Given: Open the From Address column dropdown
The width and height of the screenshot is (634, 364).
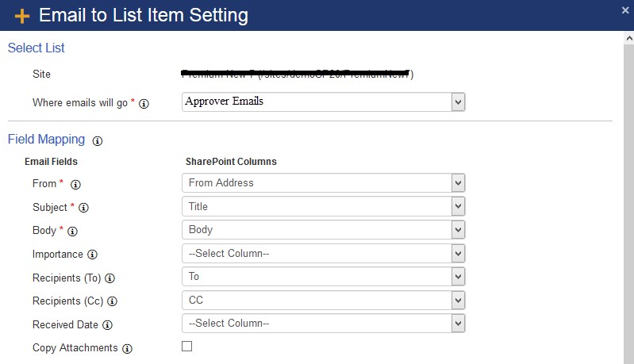Looking at the screenshot, I should 323,183.
